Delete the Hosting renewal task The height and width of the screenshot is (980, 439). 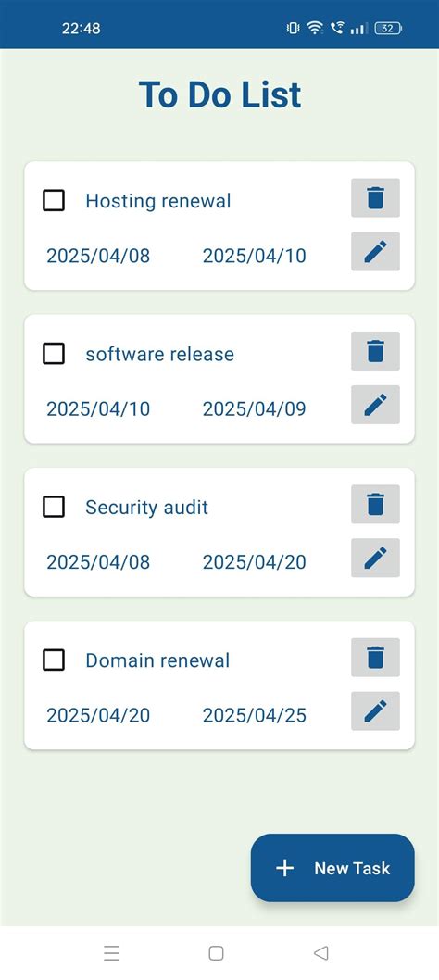pos(375,197)
